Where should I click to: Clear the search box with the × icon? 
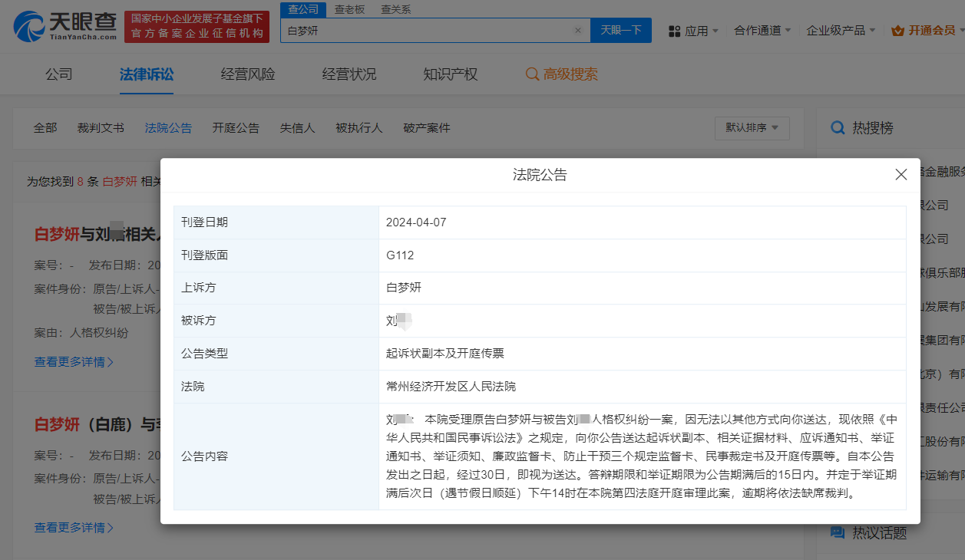578,30
